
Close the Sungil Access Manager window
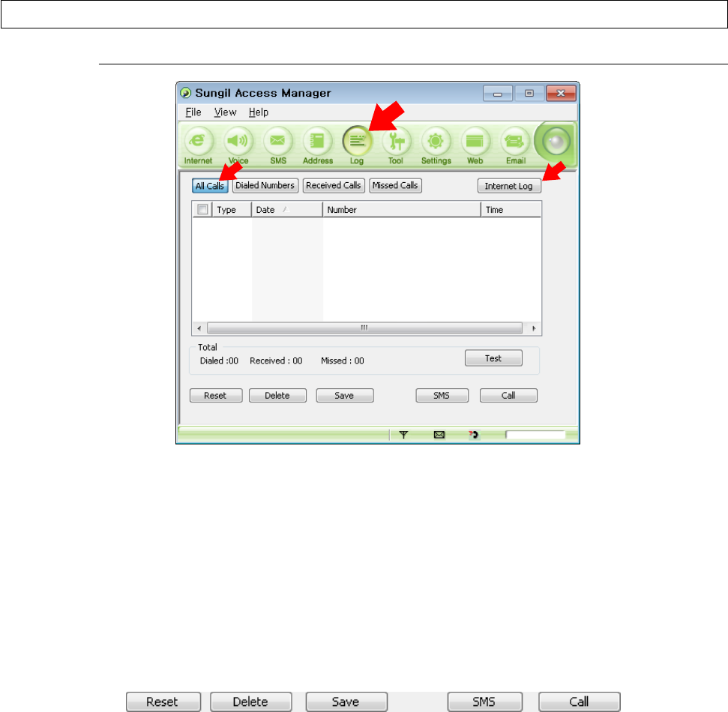click(x=561, y=93)
